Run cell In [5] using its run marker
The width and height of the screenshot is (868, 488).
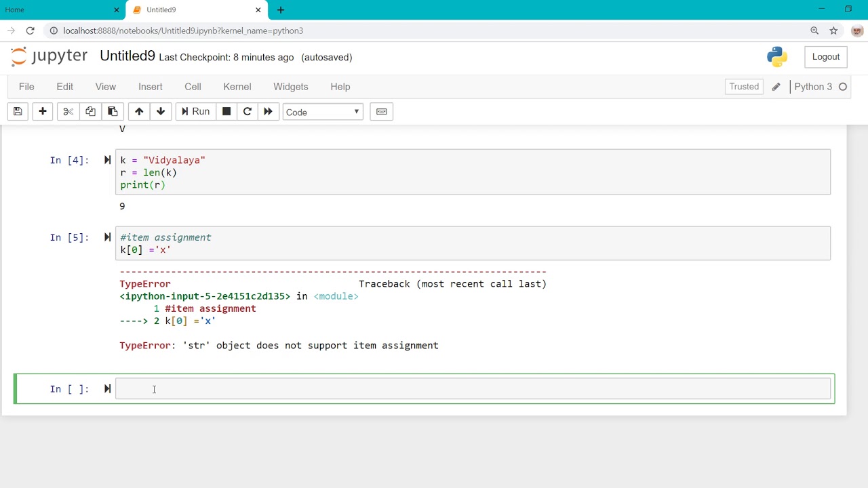[107, 237]
